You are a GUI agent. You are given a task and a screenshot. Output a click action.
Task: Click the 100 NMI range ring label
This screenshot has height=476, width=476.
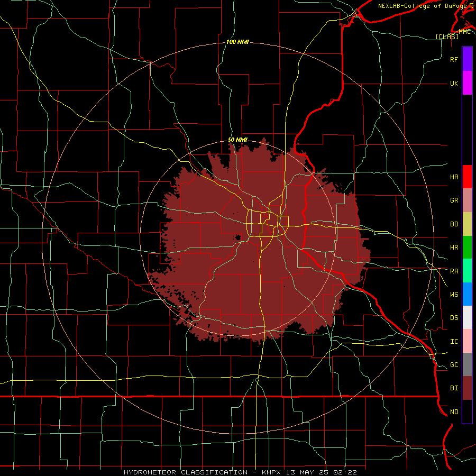click(237, 42)
